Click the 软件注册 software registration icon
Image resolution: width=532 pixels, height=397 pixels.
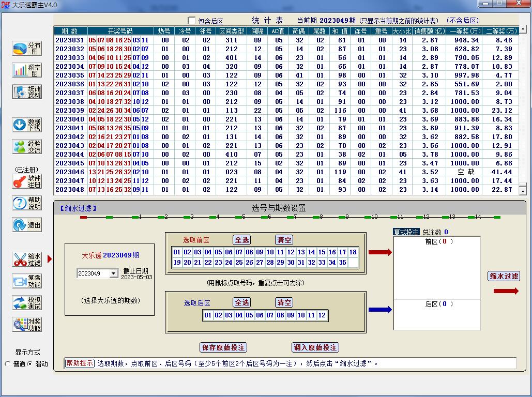pos(27,181)
